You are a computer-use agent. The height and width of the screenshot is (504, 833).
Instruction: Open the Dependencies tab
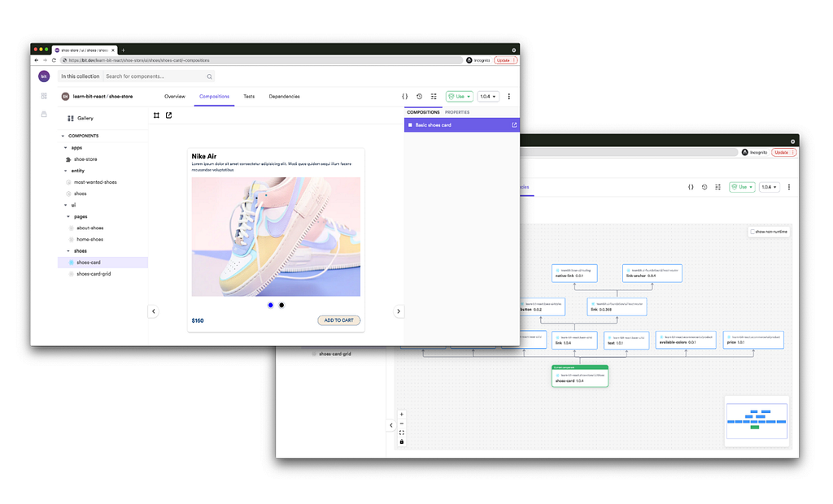pyautogui.click(x=284, y=97)
